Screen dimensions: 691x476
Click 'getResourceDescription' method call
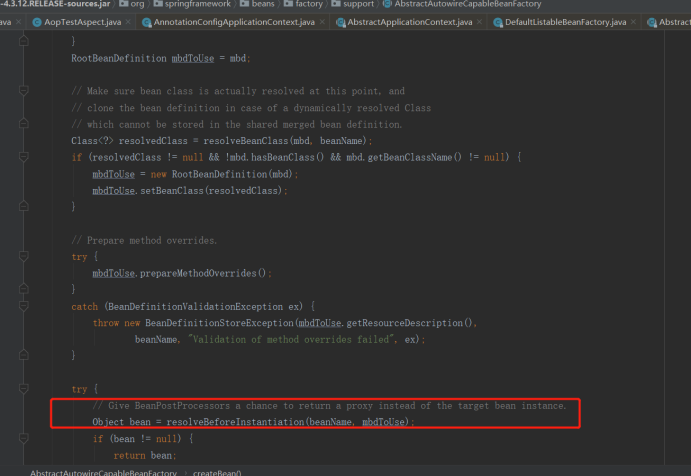[405, 323]
